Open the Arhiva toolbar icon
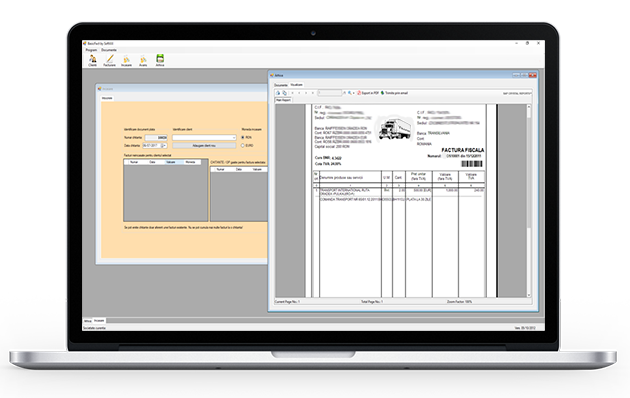 coord(160,60)
